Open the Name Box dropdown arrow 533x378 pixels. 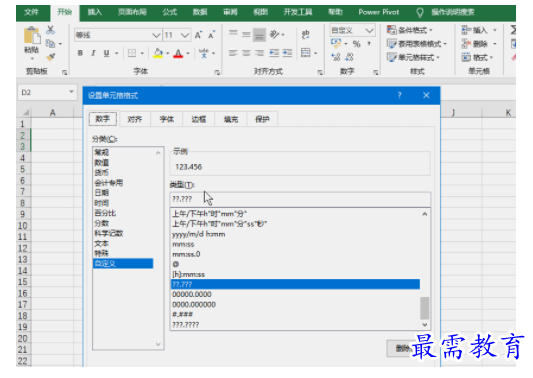point(71,92)
